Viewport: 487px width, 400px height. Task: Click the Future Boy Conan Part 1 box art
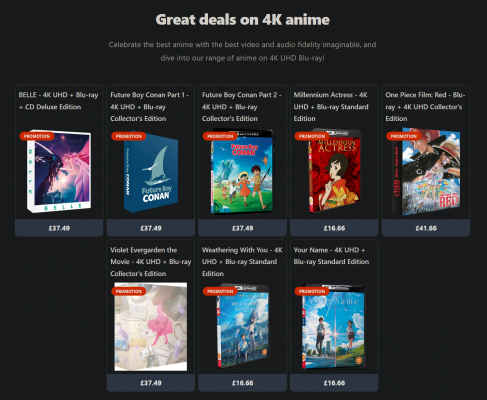tap(151, 172)
